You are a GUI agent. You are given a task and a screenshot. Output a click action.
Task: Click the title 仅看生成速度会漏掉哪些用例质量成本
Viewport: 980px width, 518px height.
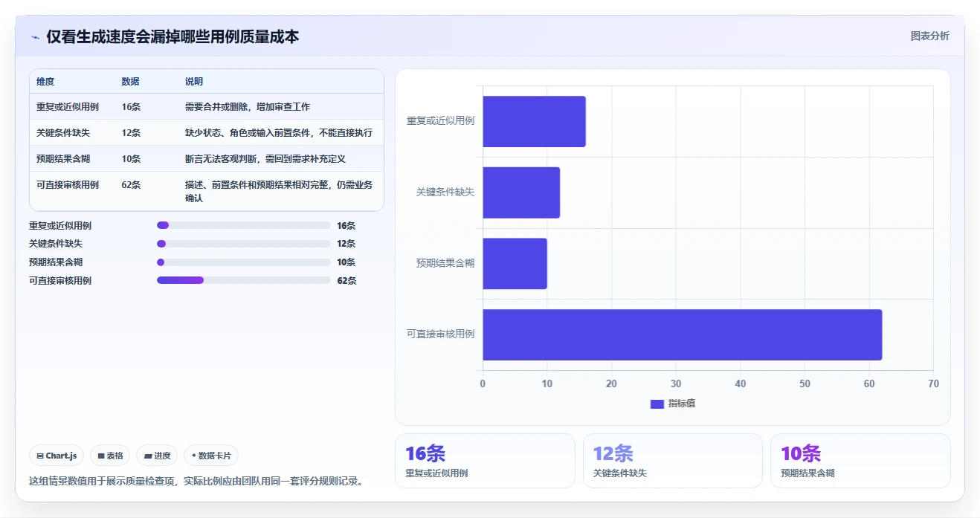[173, 36]
